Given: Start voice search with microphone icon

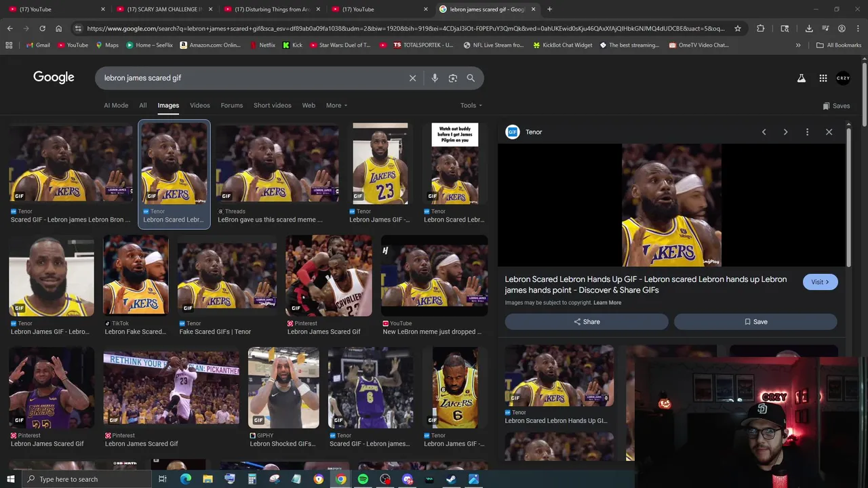Looking at the screenshot, I should tap(435, 78).
